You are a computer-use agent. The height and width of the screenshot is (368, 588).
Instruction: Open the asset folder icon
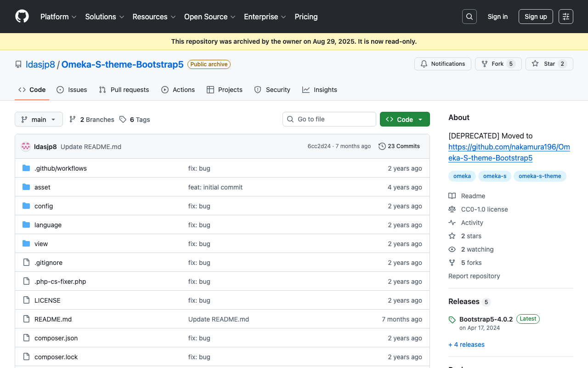tap(26, 187)
